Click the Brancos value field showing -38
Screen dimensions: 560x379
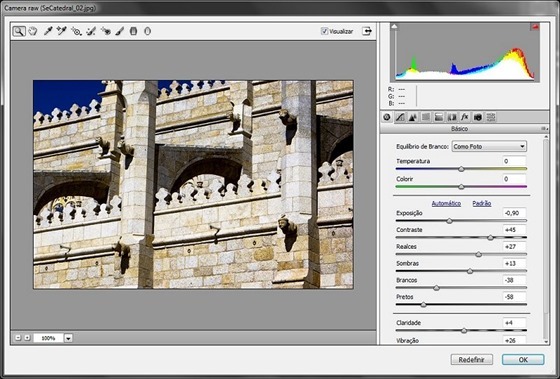tap(514, 280)
